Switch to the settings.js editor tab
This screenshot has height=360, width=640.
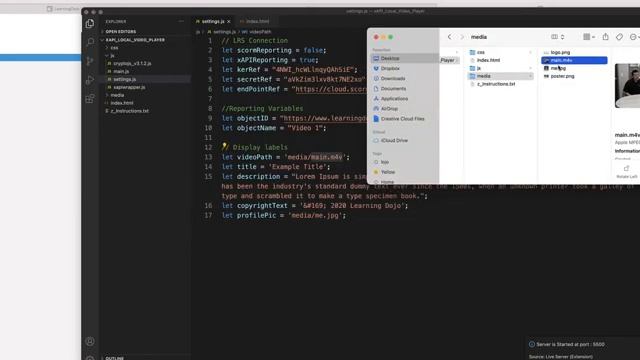(213, 21)
